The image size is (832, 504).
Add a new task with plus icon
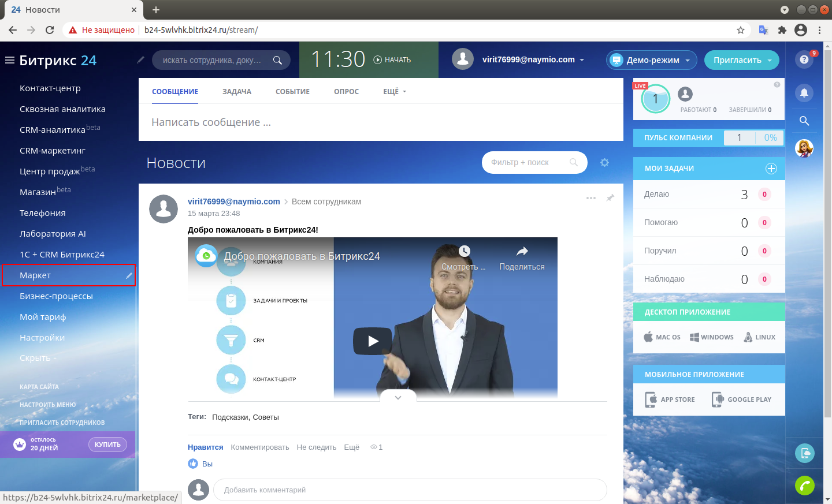pyautogui.click(x=771, y=169)
